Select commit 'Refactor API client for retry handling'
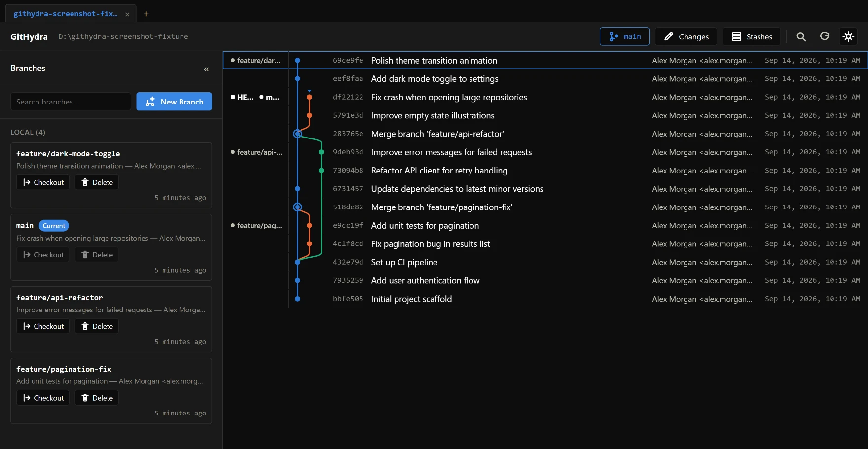This screenshot has width=868, height=449. pos(545,171)
